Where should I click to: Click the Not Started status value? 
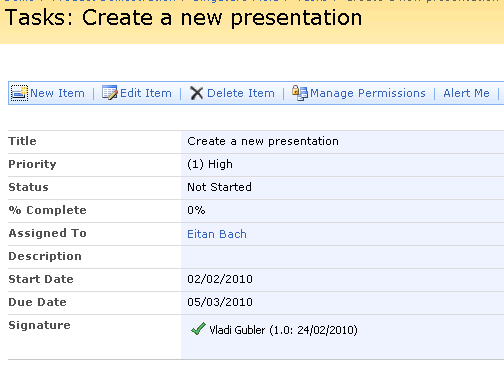tap(219, 187)
